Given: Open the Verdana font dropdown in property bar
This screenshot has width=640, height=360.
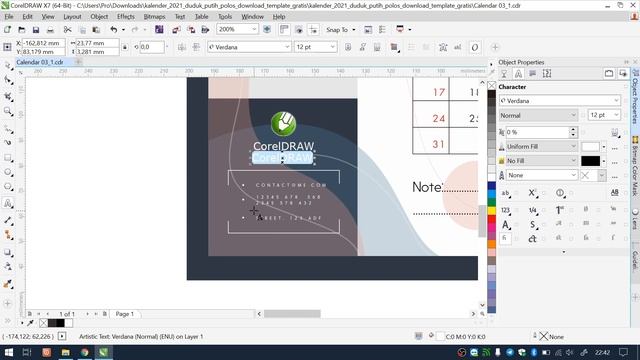Looking at the screenshot, I should (287, 47).
